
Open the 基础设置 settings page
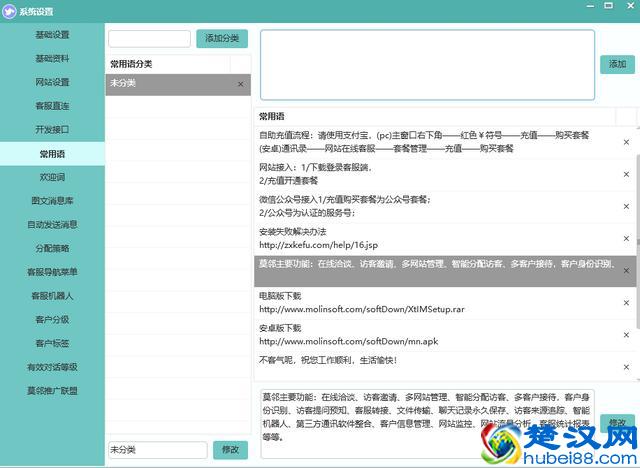click(52, 35)
